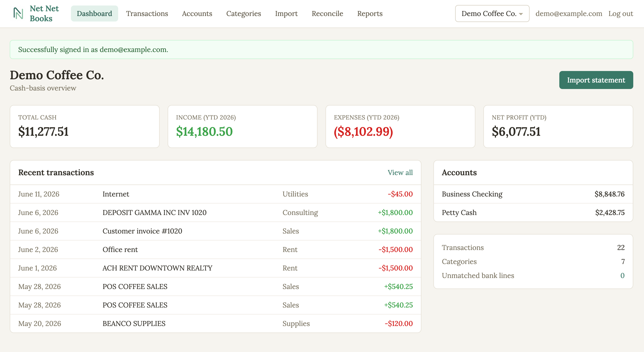Click the -$120.00 amount

click(x=398, y=324)
